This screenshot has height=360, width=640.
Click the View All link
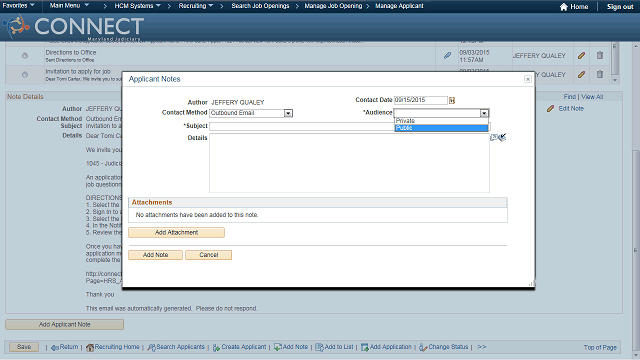point(592,97)
